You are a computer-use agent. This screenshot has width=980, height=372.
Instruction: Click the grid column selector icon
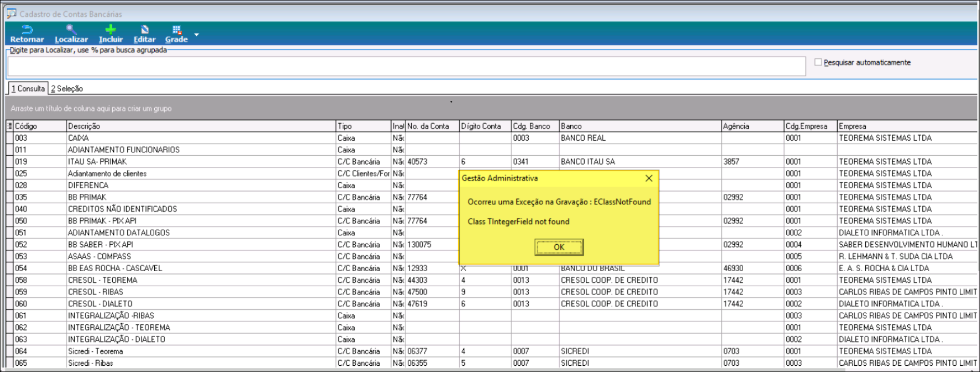(x=9, y=126)
